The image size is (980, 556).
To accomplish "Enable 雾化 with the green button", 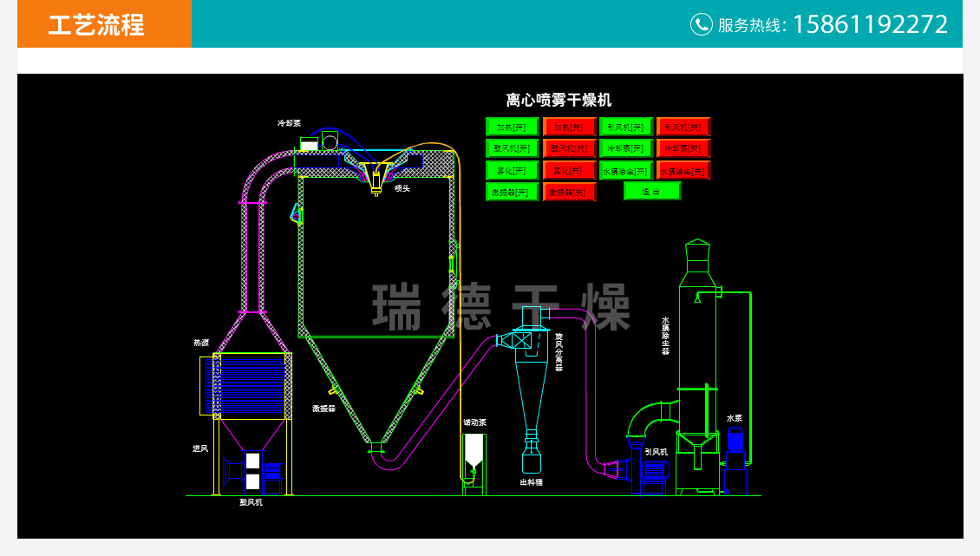I will (512, 170).
